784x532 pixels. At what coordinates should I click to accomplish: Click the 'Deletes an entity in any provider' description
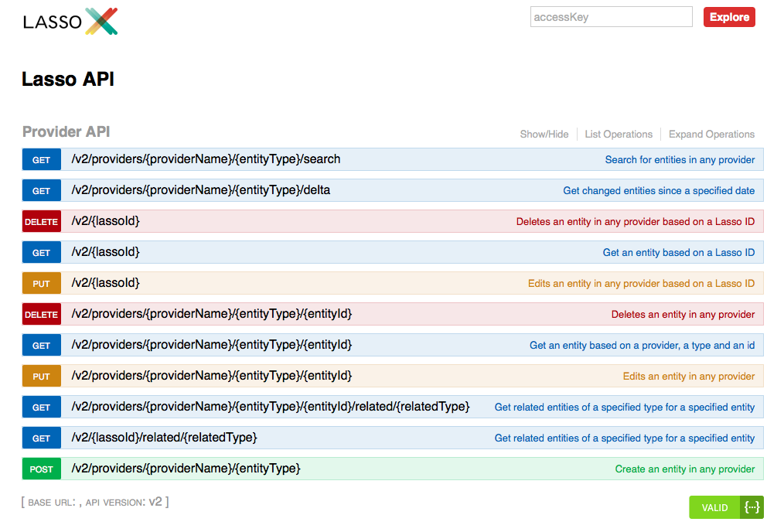point(683,315)
